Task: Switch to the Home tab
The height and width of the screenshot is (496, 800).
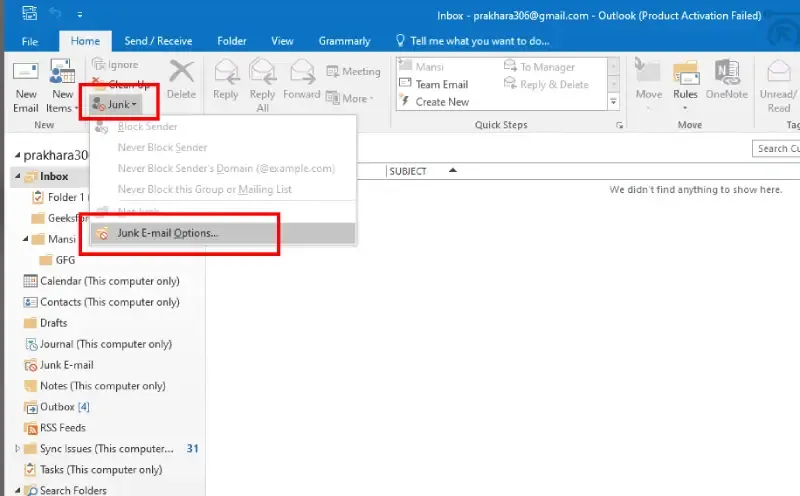Action: click(85, 41)
